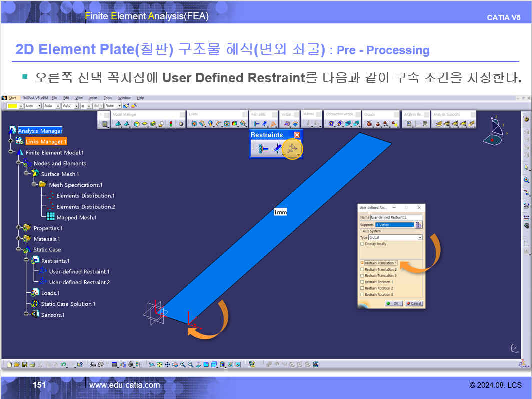The height and width of the screenshot is (399, 532).
Task: Click the What's This help icon
Action: point(80,365)
